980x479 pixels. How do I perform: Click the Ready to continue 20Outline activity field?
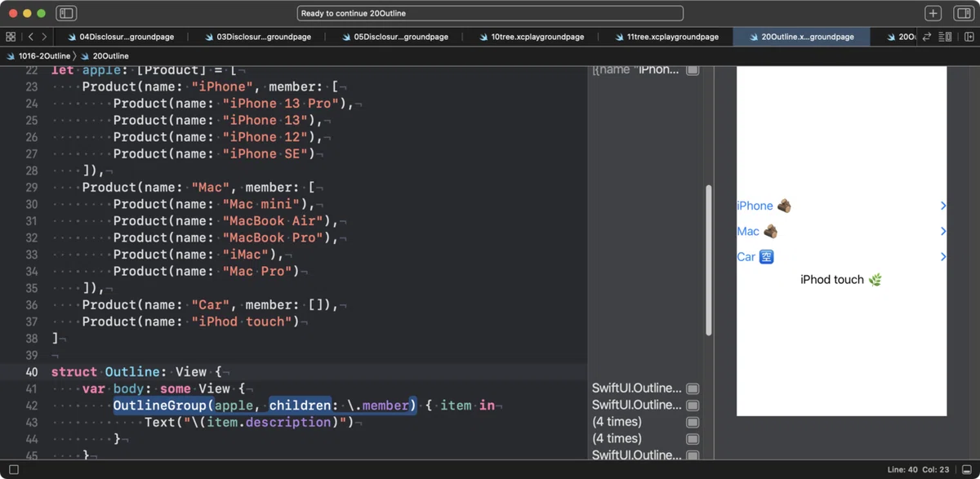pos(490,14)
